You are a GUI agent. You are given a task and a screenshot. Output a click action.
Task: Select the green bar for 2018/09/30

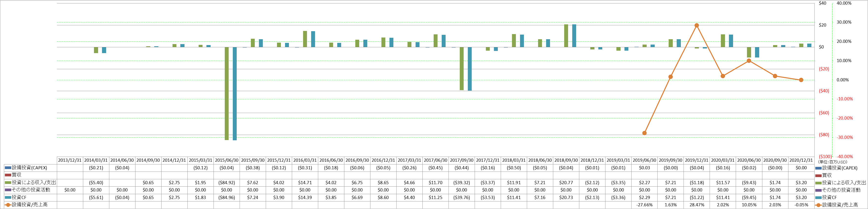click(x=566, y=36)
